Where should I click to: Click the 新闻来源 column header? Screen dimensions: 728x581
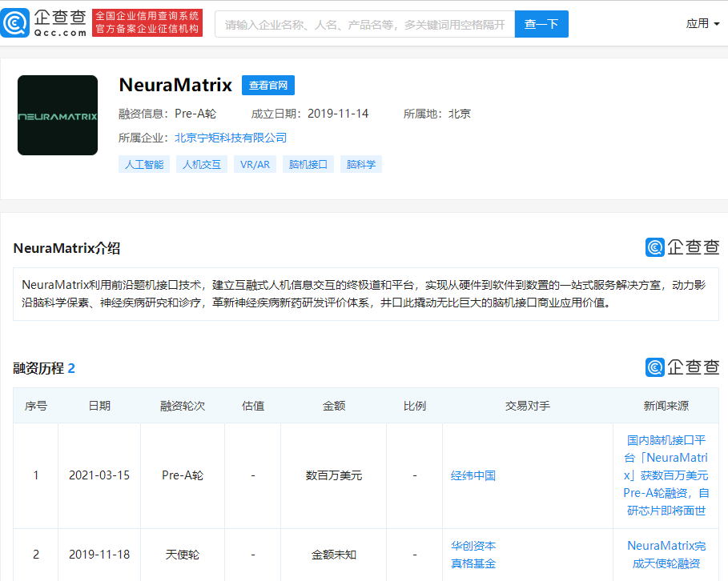click(x=666, y=406)
